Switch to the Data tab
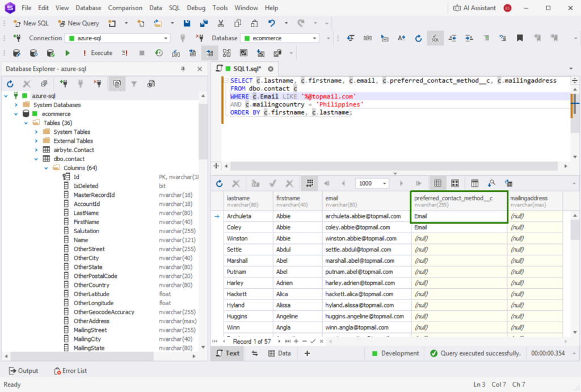 [279, 353]
